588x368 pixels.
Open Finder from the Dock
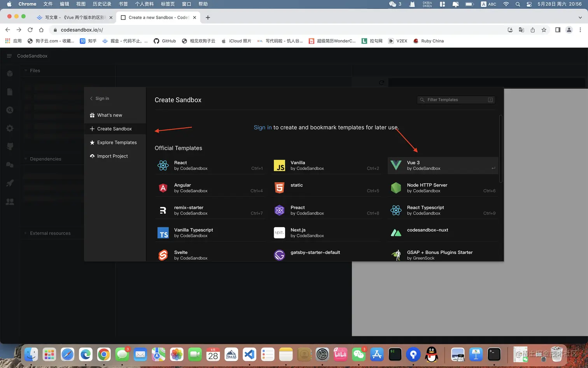tap(31, 354)
